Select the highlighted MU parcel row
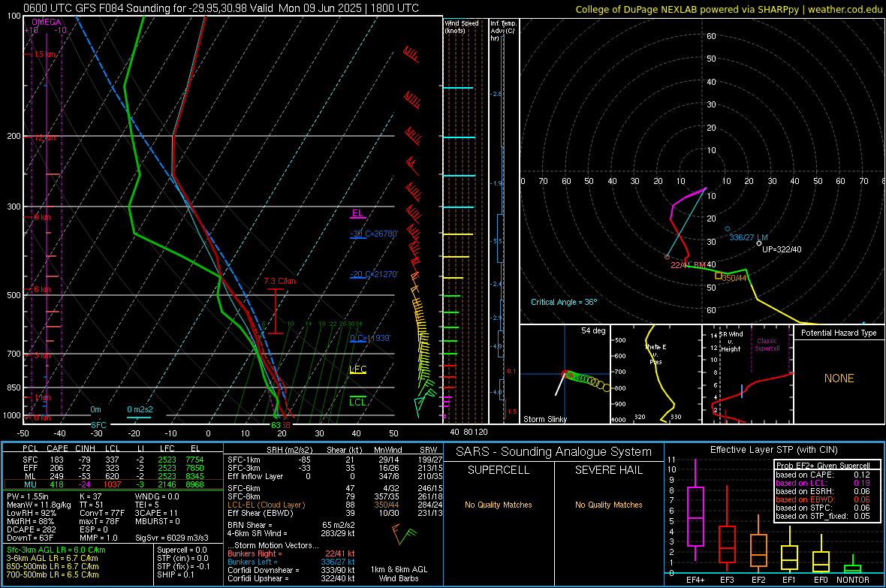 pyautogui.click(x=113, y=484)
